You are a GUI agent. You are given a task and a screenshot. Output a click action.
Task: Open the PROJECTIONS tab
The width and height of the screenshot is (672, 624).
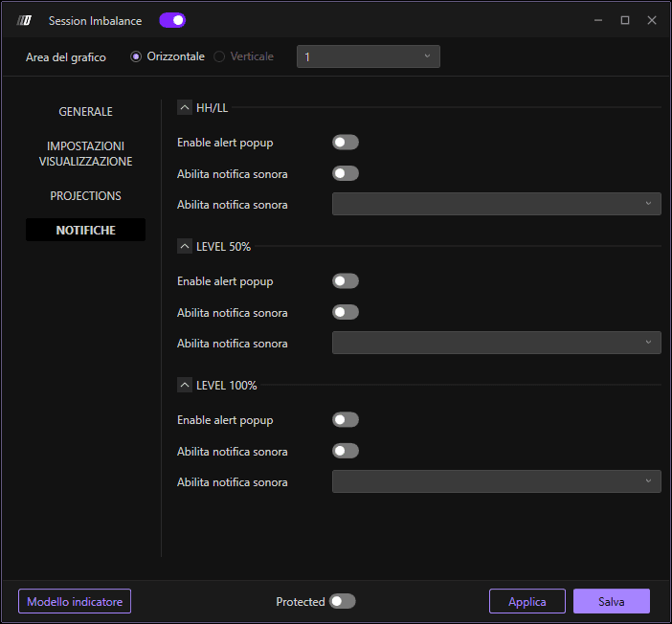[x=86, y=196]
